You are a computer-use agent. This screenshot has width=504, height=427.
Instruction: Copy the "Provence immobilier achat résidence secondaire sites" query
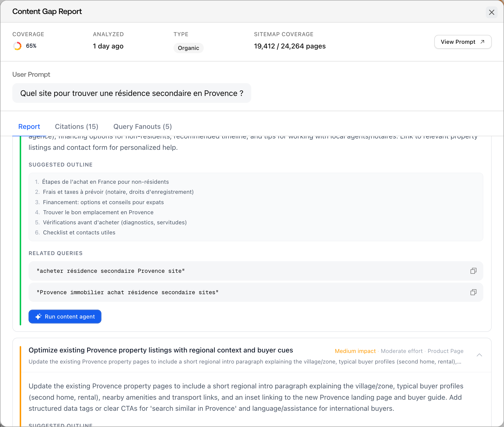[473, 292]
